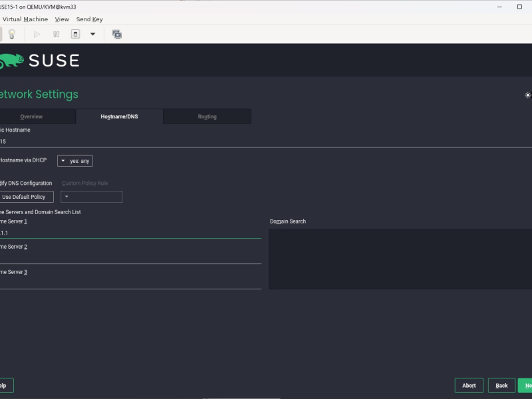Image resolution: width=532 pixels, height=399 pixels.
Task: Click the Run virtual machine play icon
Action: click(x=37, y=35)
